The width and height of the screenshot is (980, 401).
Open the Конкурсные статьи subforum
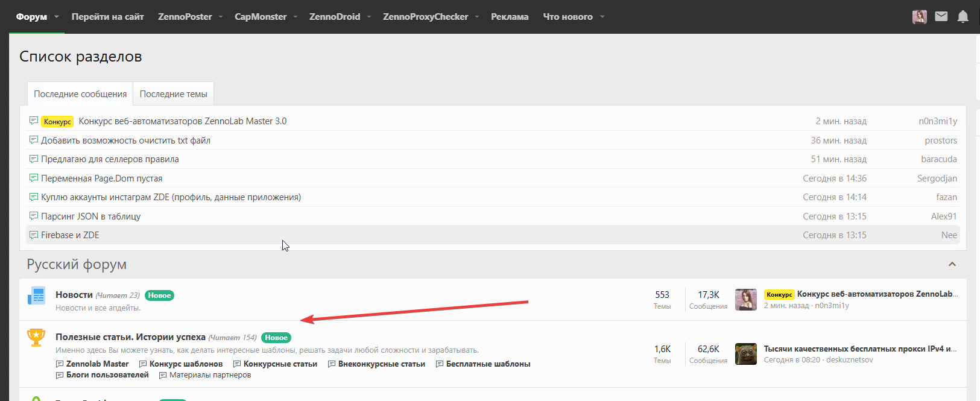[280, 364]
